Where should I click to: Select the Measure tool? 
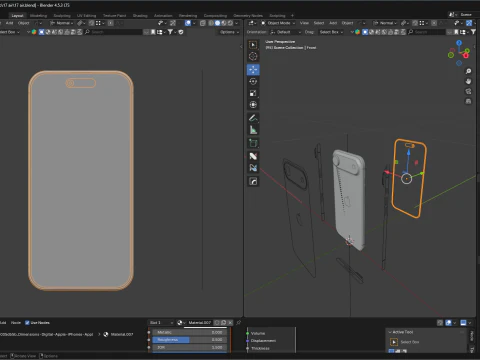(x=253, y=130)
